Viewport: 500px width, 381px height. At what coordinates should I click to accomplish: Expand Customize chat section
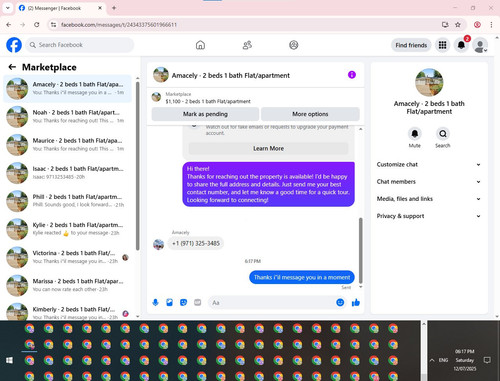tap(429, 164)
